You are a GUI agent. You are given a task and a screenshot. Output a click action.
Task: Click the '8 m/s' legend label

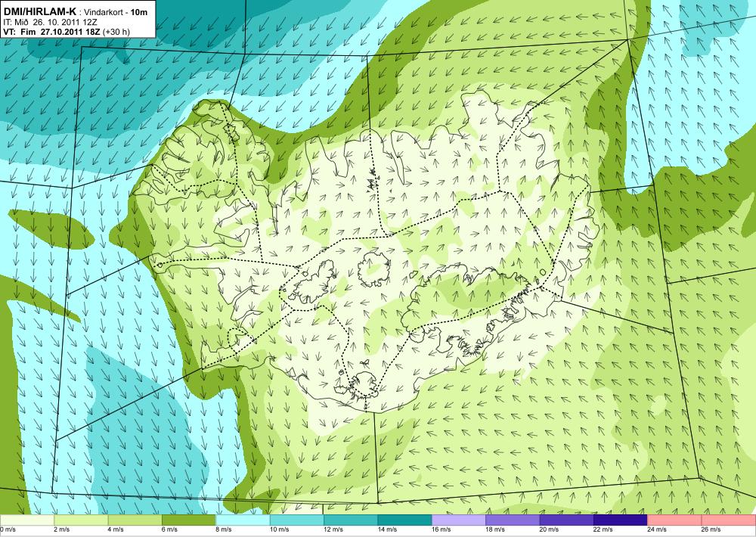pyautogui.click(x=225, y=529)
